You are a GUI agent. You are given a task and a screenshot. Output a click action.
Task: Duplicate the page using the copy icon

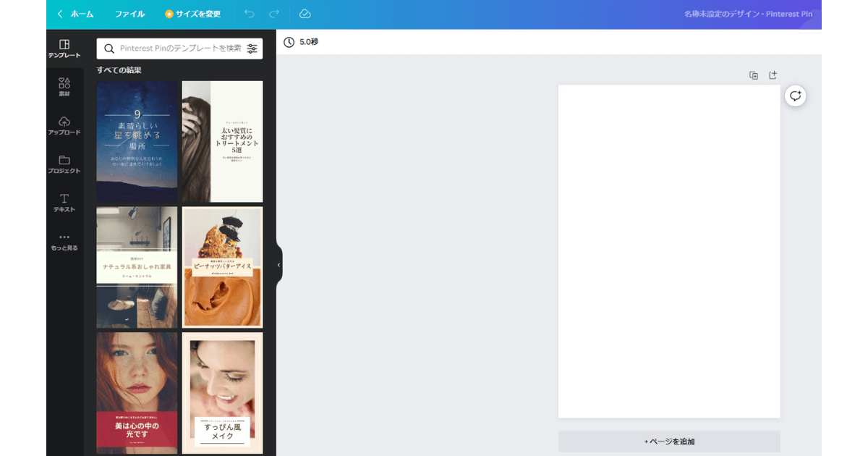(753, 75)
